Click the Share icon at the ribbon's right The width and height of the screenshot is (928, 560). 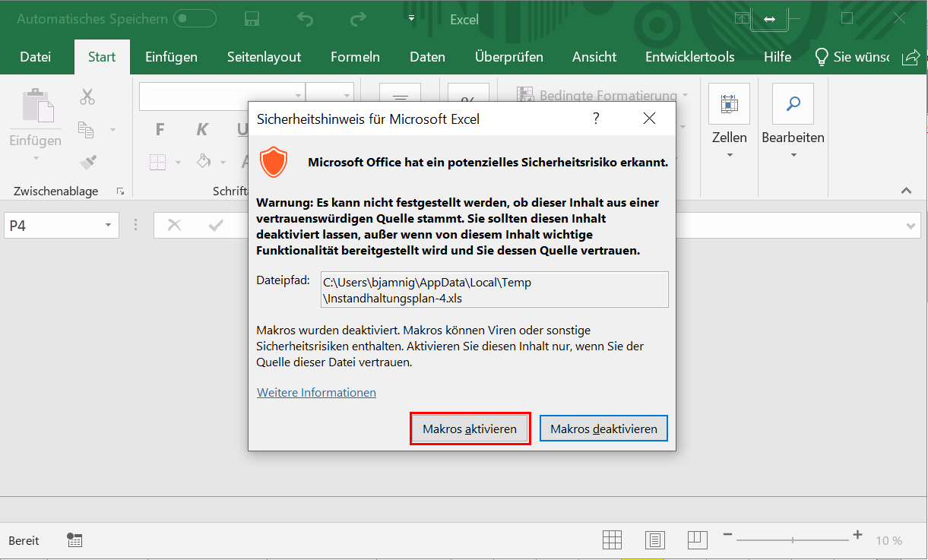[911, 58]
